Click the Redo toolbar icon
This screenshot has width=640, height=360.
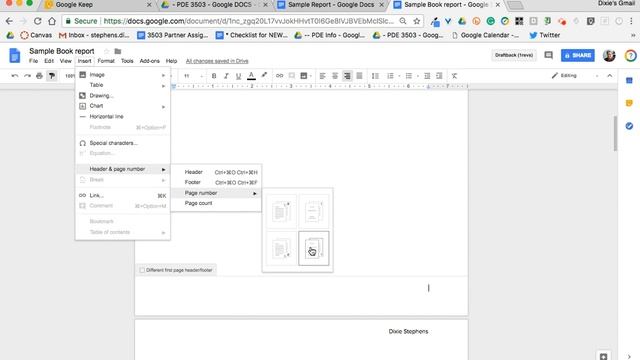tap(27, 76)
